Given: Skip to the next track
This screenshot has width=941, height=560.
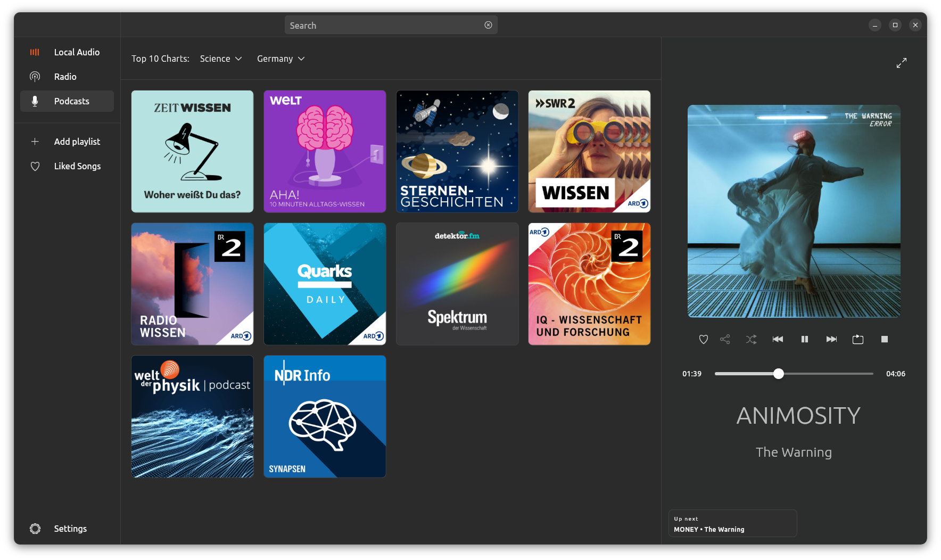Looking at the screenshot, I should 831,339.
